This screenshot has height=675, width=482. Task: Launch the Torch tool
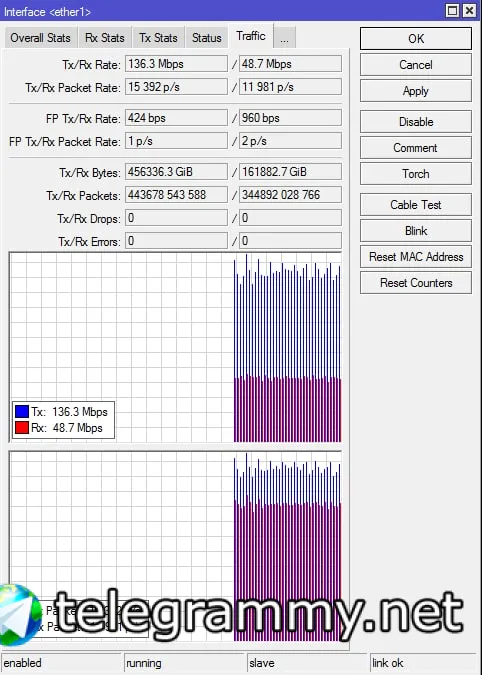tap(416, 174)
